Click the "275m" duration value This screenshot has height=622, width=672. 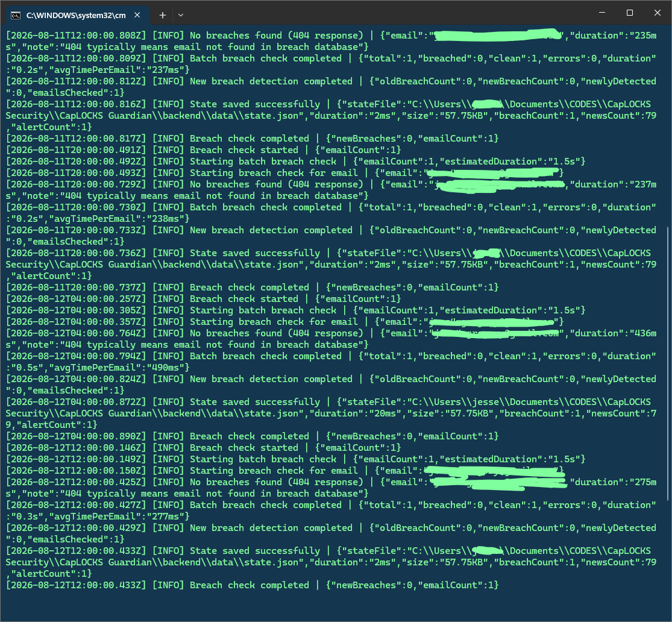[x=645, y=482]
